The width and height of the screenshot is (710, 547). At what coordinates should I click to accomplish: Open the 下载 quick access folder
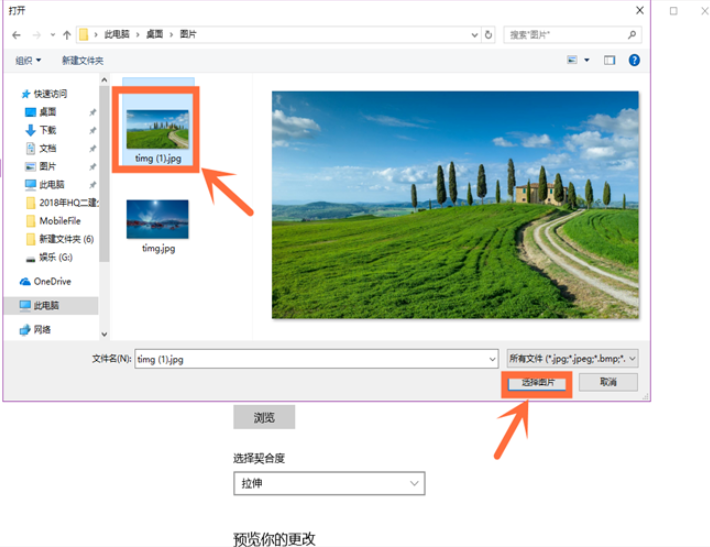pos(47,130)
